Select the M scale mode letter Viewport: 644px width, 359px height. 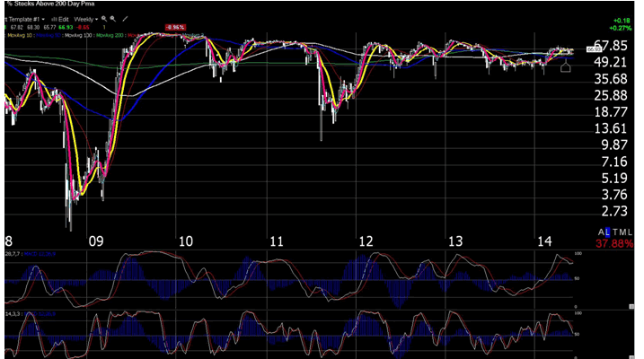[622, 232]
